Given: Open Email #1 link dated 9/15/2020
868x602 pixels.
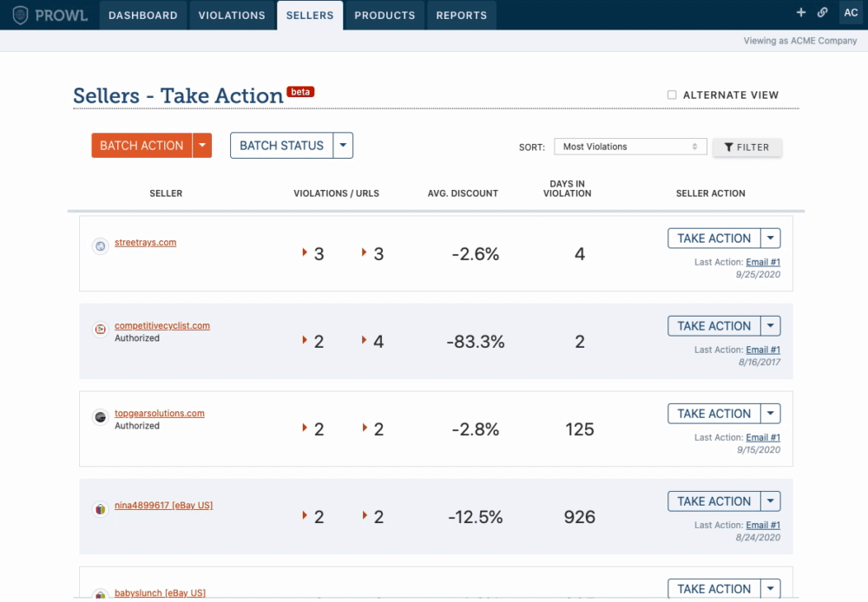Looking at the screenshot, I should pyautogui.click(x=763, y=437).
